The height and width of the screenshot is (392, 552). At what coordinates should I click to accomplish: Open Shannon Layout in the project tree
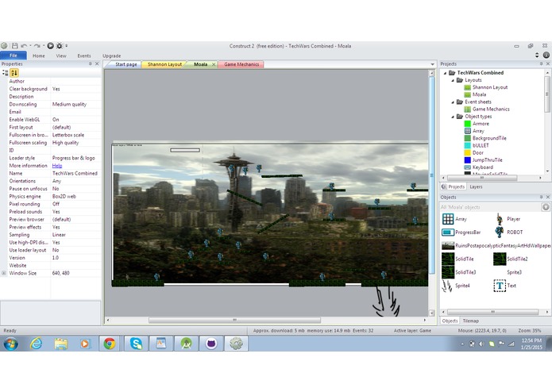pyautogui.click(x=490, y=87)
